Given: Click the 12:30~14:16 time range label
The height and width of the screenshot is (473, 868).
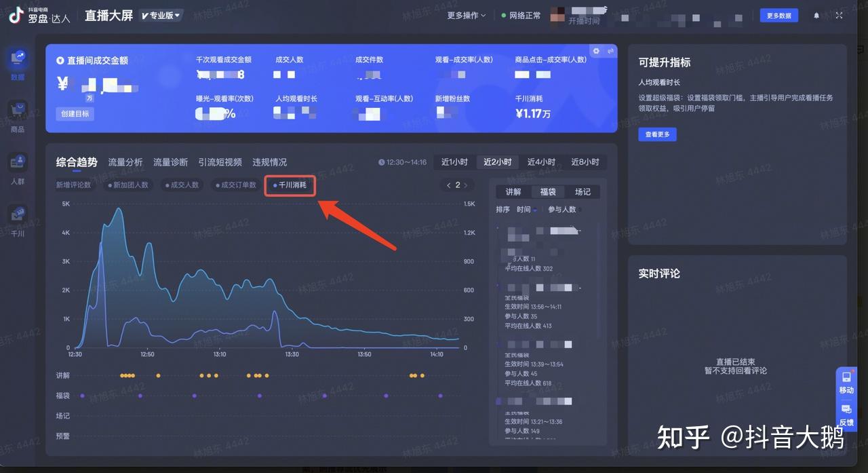Looking at the screenshot, I should point(402,163).
